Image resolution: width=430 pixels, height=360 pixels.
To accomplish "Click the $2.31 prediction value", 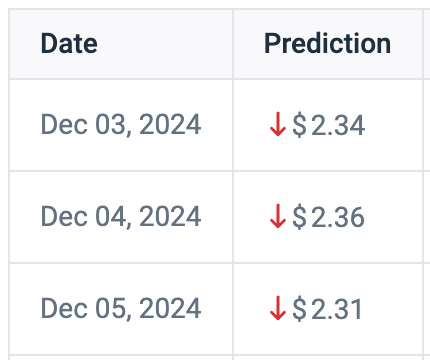I will click(327, 309).
